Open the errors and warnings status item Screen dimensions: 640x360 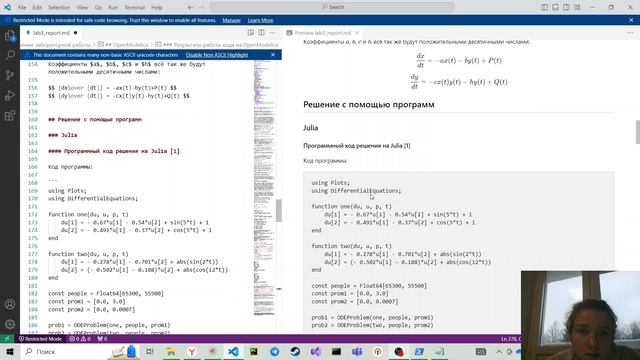pos(80,339)
